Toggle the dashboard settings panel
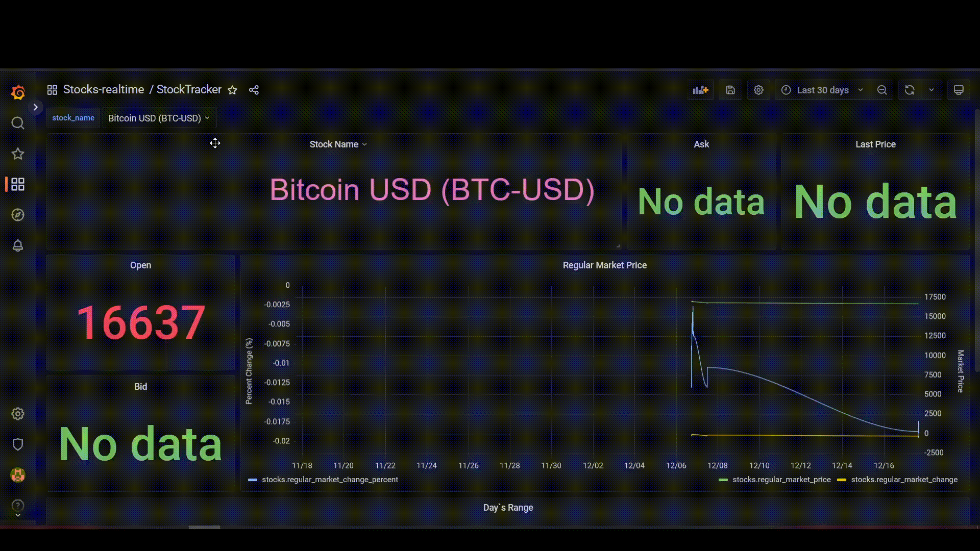980x551 pixels. (x=758, y=89)
